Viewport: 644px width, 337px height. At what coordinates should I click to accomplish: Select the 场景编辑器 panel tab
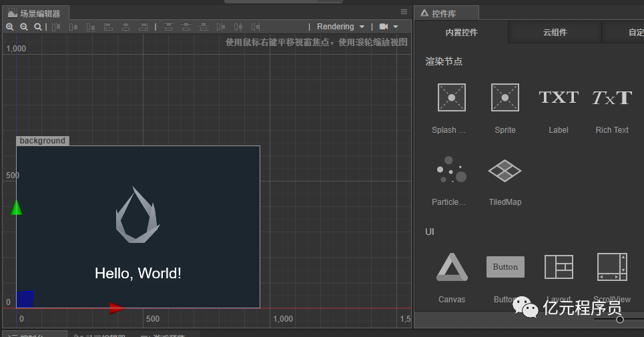click(35, 13)
